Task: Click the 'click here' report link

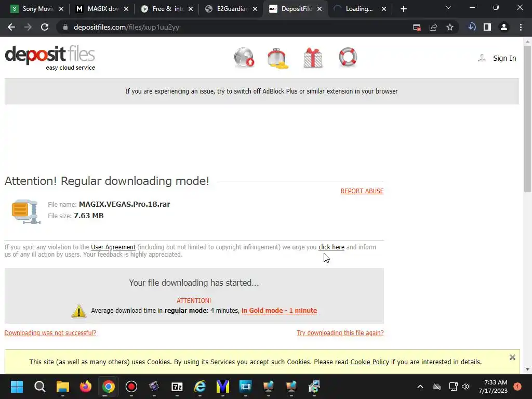Action: (331, 247)
